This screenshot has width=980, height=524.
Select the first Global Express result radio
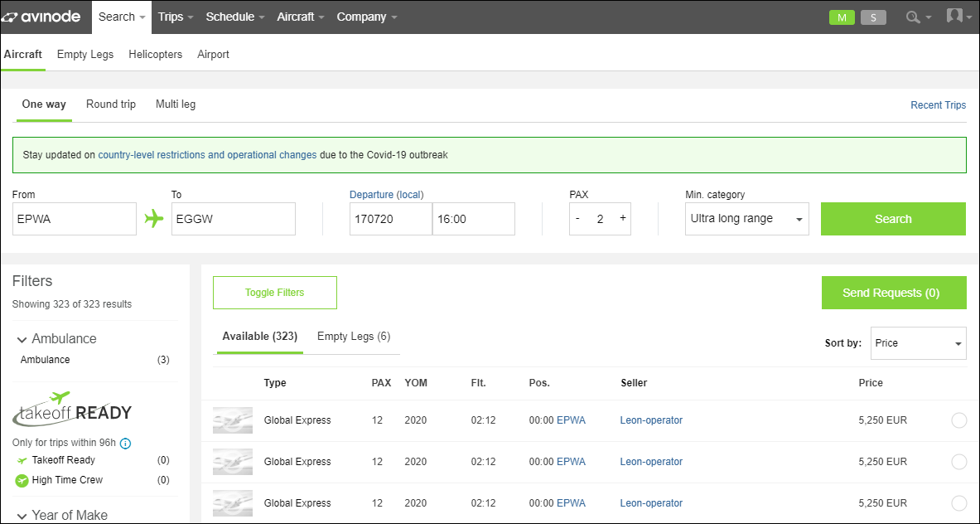(x=958, y=421)
